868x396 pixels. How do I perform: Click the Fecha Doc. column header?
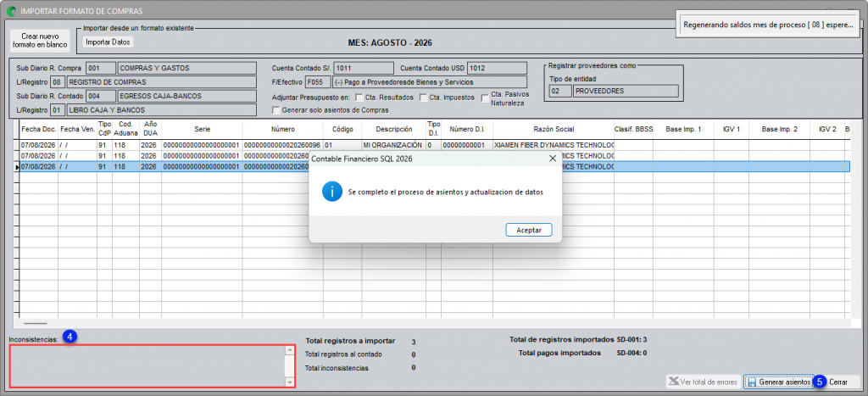[x=39, y=129]
